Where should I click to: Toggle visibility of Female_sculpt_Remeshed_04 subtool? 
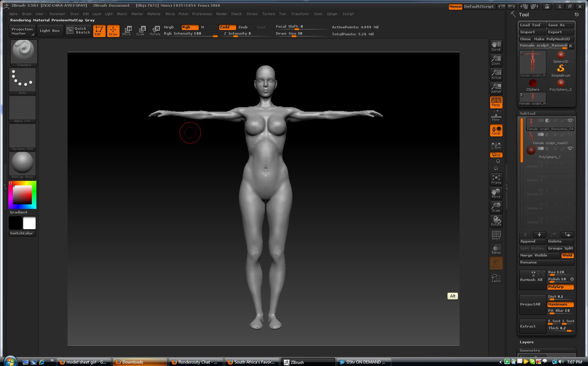570,120
